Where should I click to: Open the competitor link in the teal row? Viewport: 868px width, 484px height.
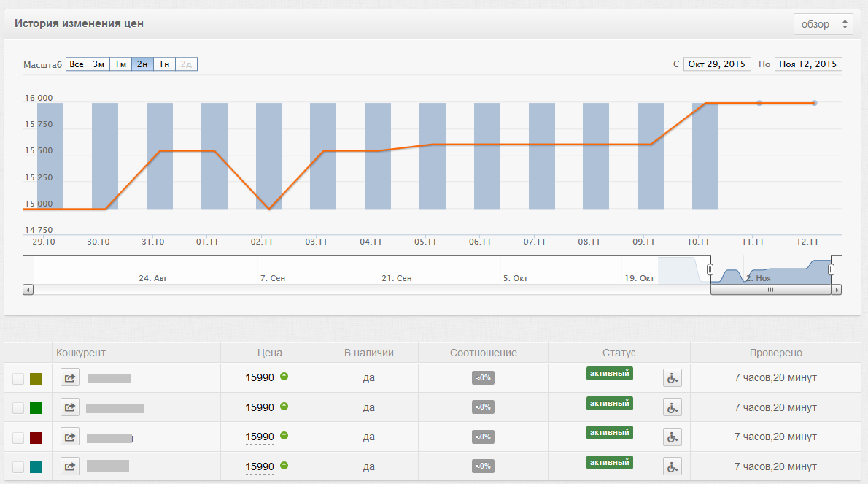(x=70, y=466)
